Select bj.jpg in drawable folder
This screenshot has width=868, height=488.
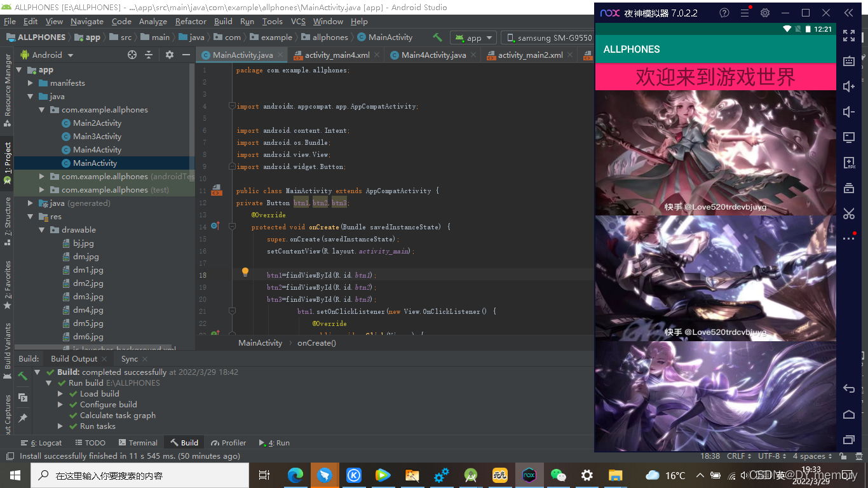[x=83, y=243]
